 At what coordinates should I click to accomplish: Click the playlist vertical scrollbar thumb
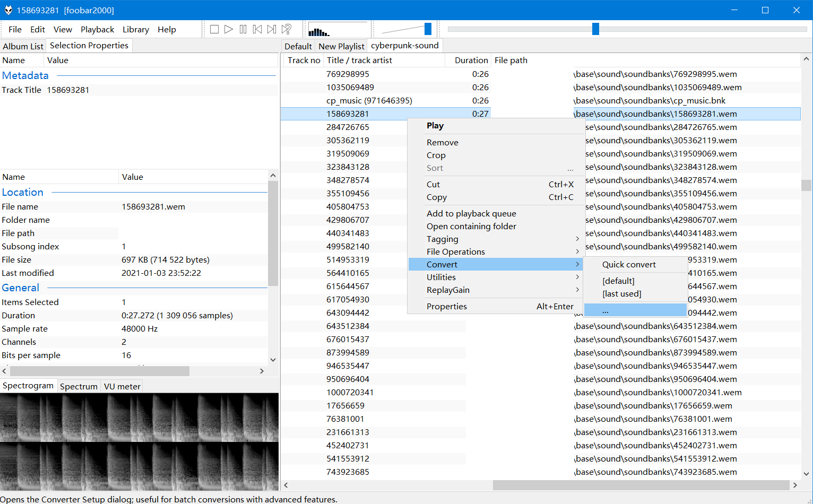pos(806,185)
